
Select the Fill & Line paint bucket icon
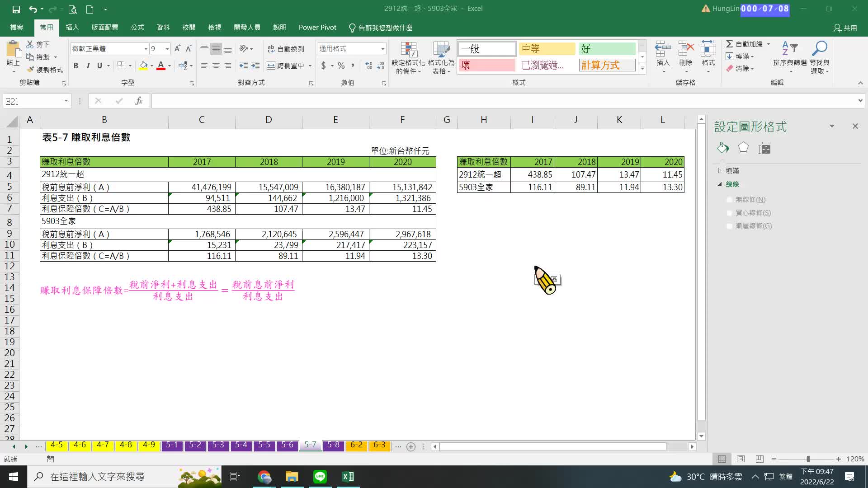pyautogui.click(x=722, y=148)
